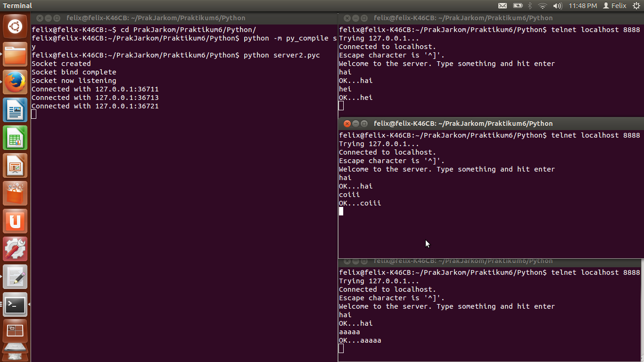Close the middle-right telnet terminal window
Viewport: 644px width, 362px height.
[347, 123]
